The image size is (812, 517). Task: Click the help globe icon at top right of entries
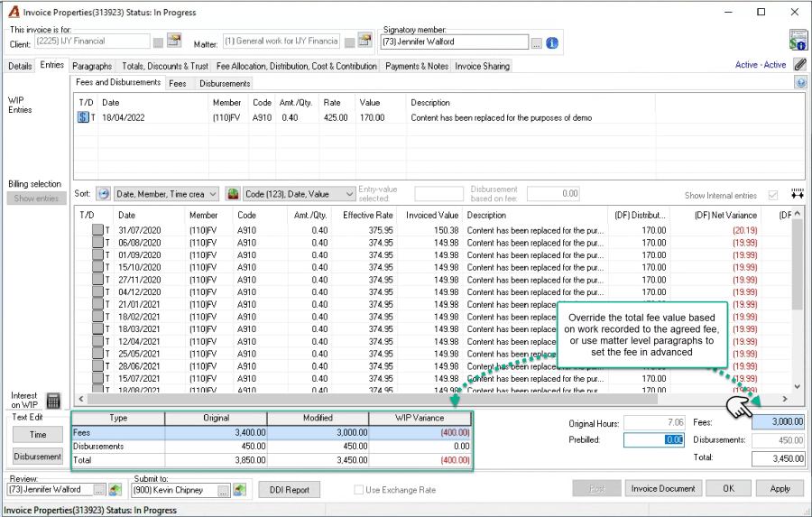coord(800,82)
